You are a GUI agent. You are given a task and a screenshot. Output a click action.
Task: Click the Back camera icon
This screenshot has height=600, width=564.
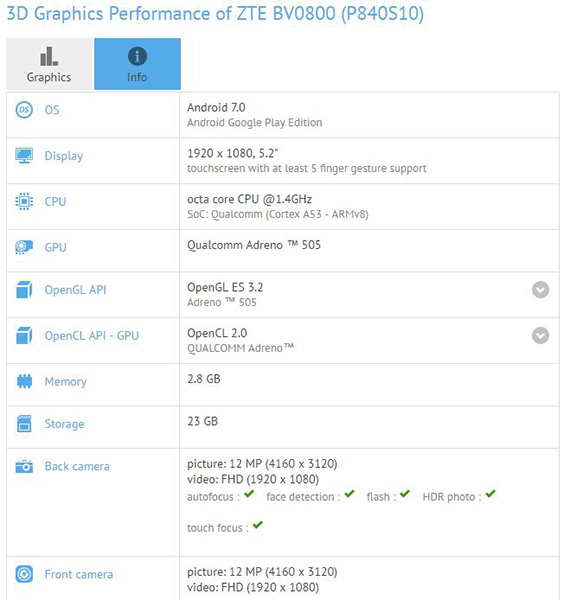tap(24, 466)
